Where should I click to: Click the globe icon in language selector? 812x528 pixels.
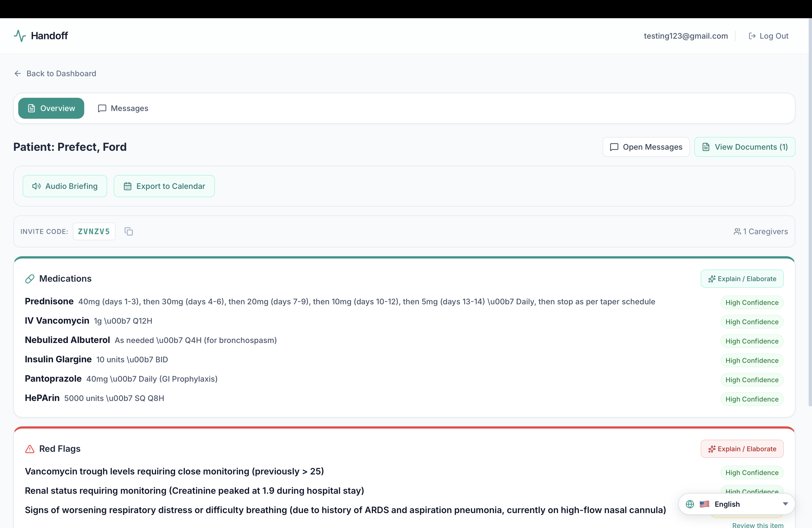[690, 504]
